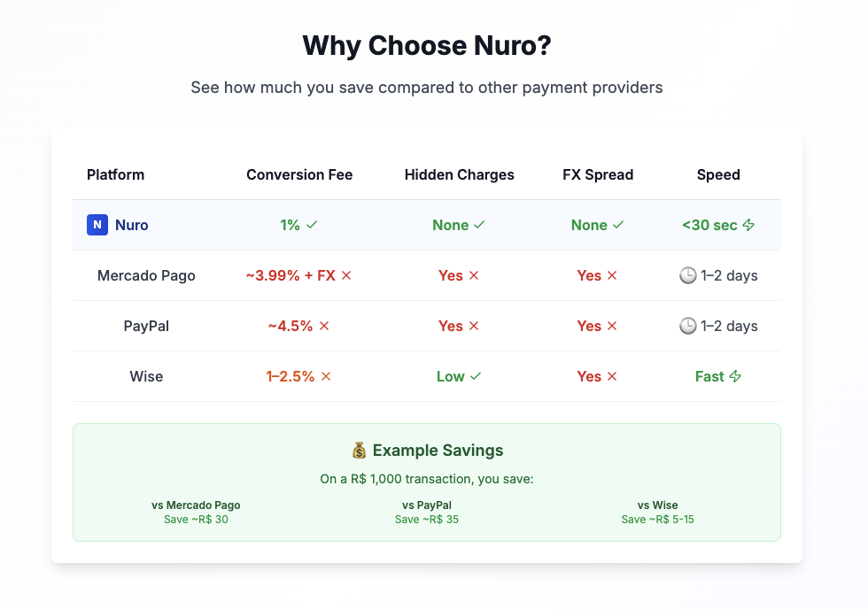868x609 pixels.
Task: Click the X icon in PayPal Hidden Charges
Action: click(x=474, y=325)
